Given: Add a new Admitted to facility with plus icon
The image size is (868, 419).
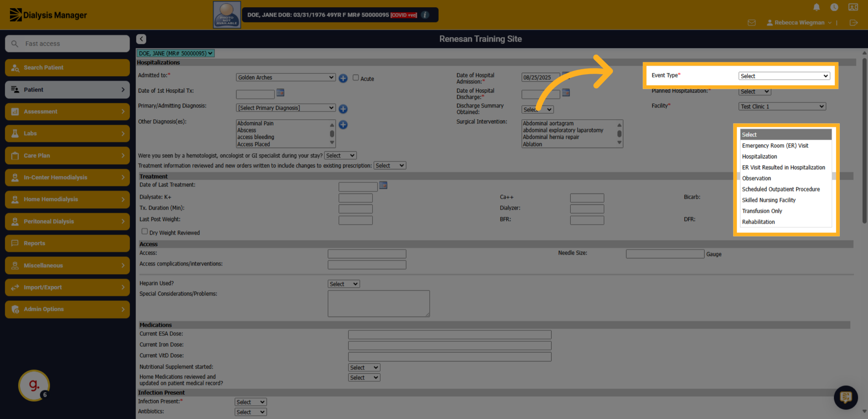Looking at the screenshot, I should point(343,78).
